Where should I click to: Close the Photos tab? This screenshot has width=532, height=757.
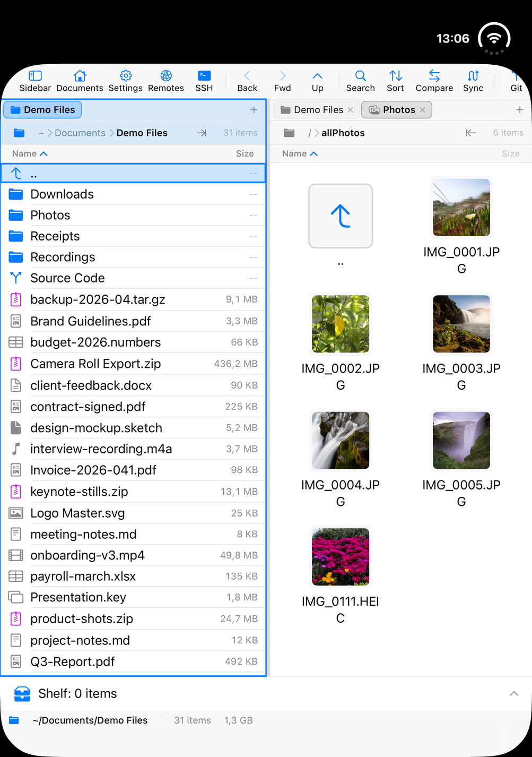[x=423, y=110]
